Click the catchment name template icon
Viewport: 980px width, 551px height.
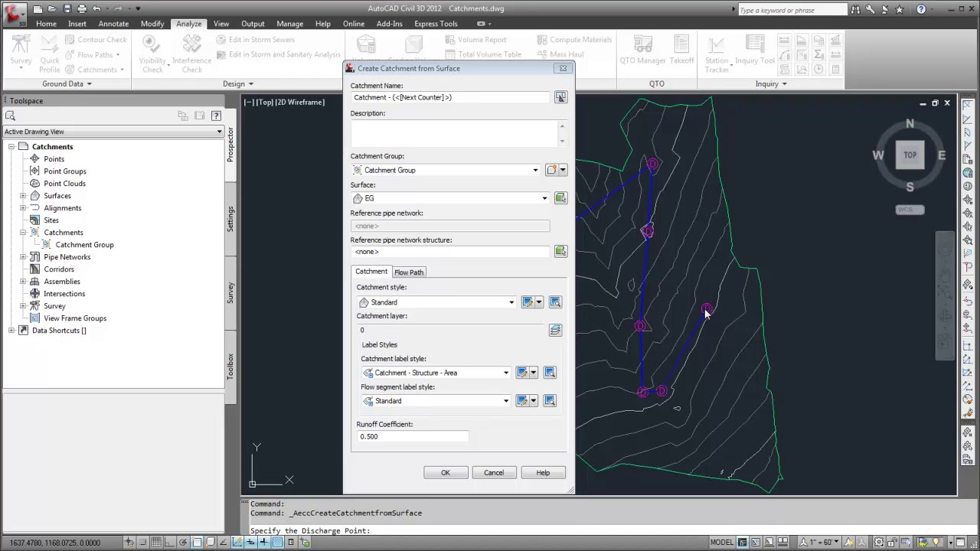point(560,97)
